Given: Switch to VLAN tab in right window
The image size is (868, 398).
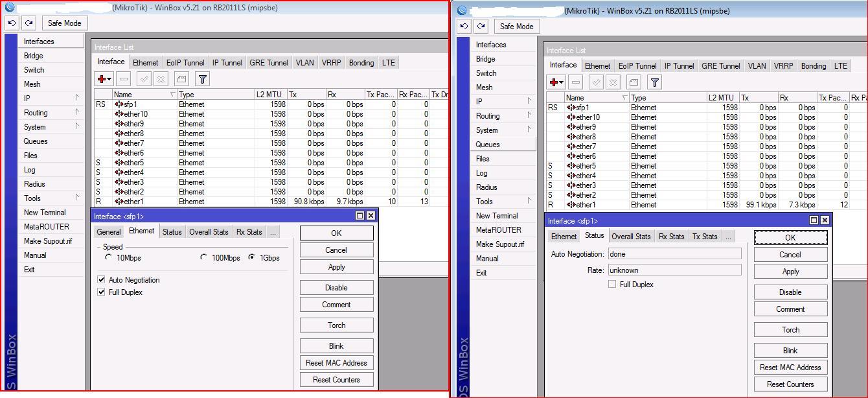Looking at the screenshot, I should tap(757, 65).
